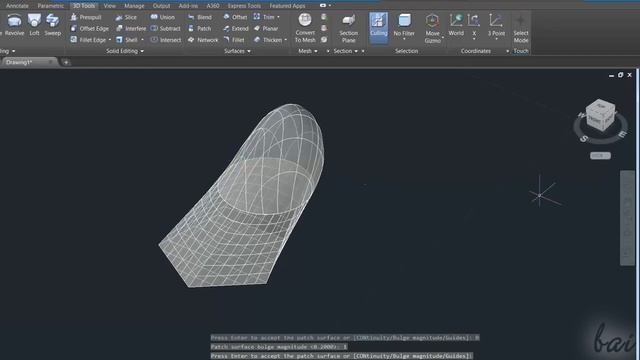Open the Featured Apps tab
Screen dimensions: 640x360
(x=287, y=6)
